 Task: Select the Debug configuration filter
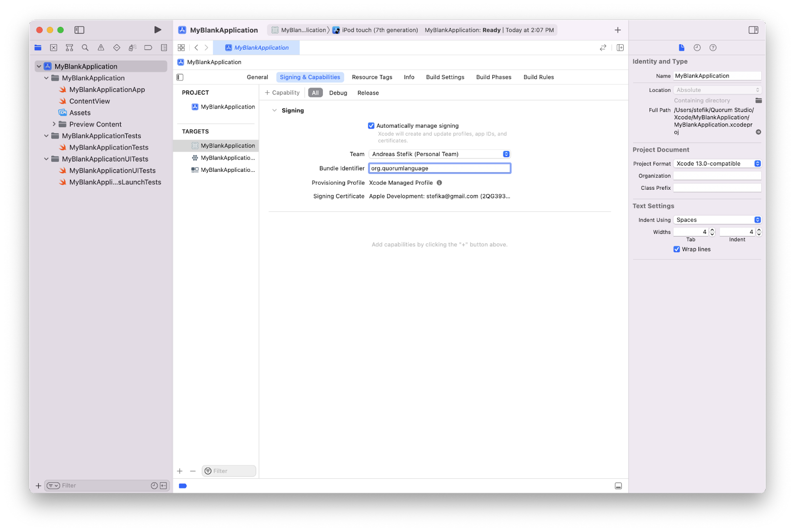pyautogui.click(x=338, y=93)
